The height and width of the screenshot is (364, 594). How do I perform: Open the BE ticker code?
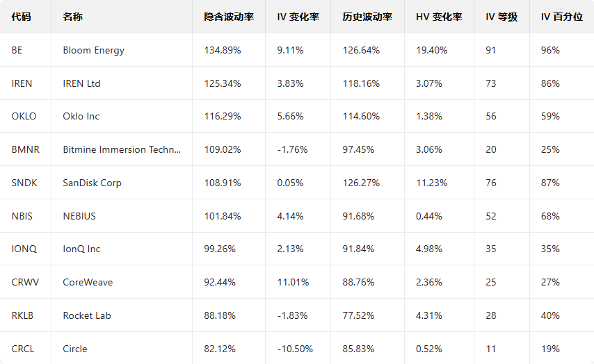pos(17,50)
